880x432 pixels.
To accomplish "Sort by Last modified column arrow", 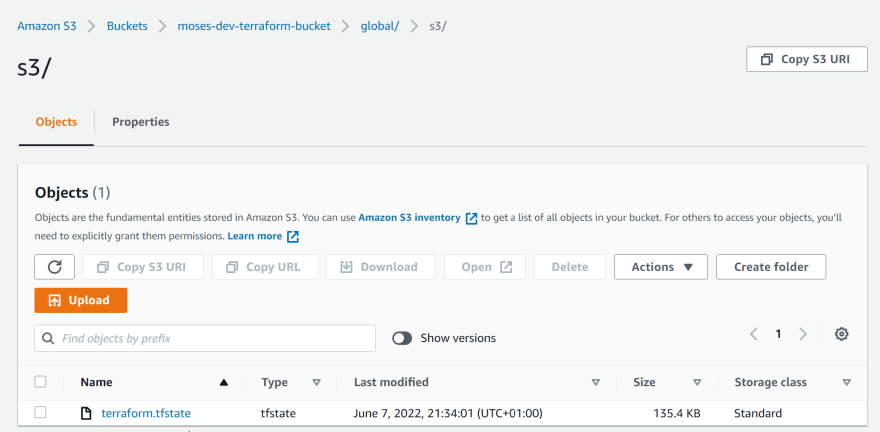I will [x=595, y=383].
